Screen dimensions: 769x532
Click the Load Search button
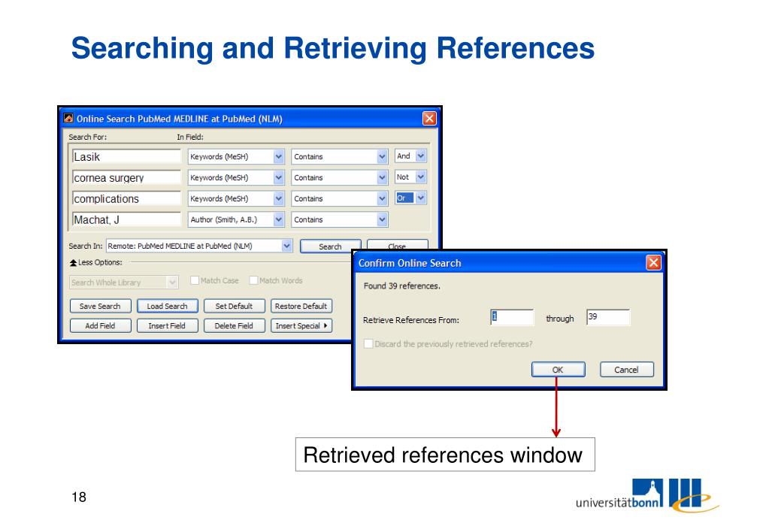point(167,306)
